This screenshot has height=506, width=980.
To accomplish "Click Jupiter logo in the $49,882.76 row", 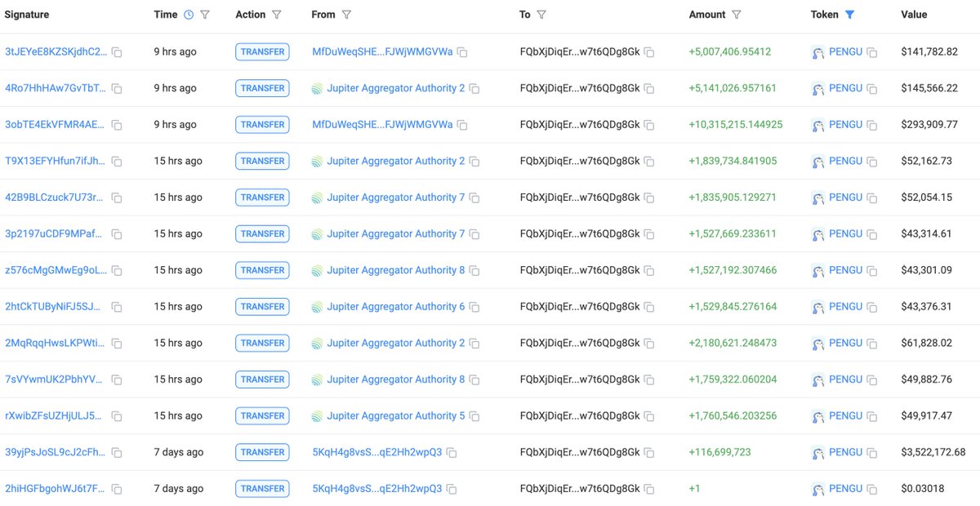I will [x=317, y=379].
